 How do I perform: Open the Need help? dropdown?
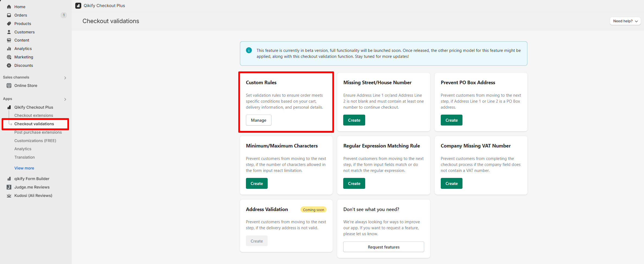(625, 21)
